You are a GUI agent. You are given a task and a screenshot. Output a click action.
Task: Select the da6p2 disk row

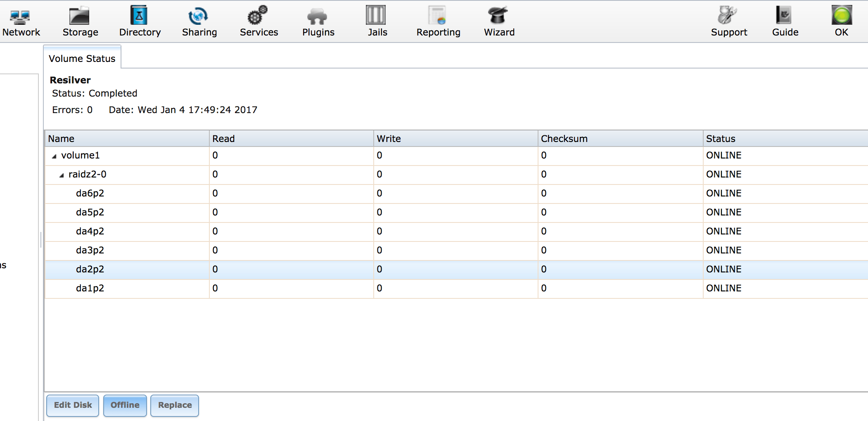pyautogui.click(x=456, y=194)
